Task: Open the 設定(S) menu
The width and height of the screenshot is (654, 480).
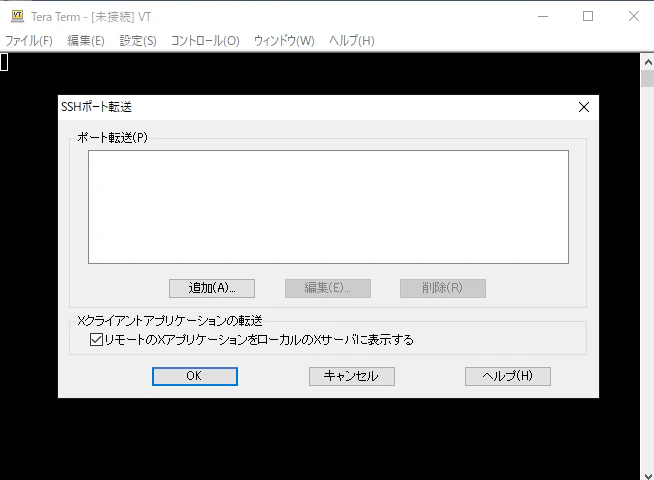Action: [138, 40]
